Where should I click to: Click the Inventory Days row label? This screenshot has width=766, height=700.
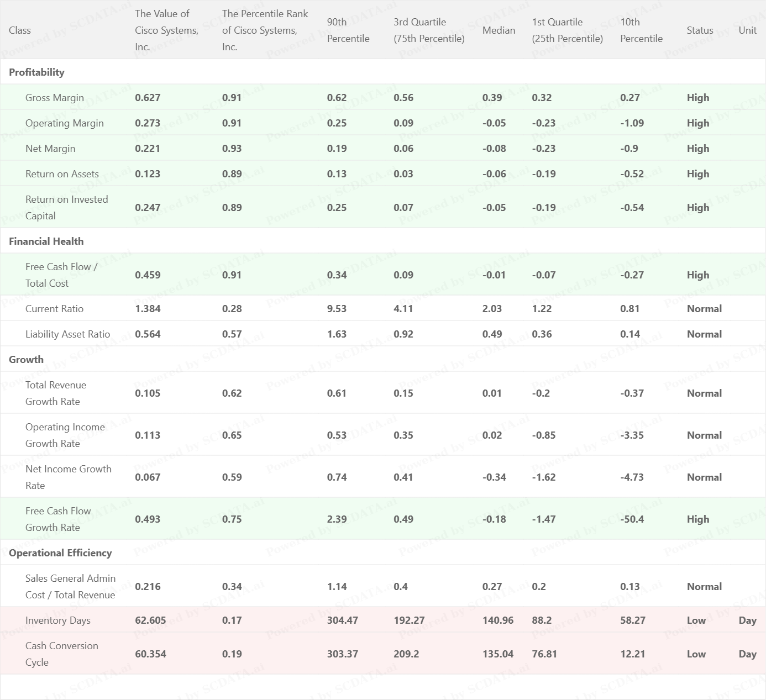[57, 620]
